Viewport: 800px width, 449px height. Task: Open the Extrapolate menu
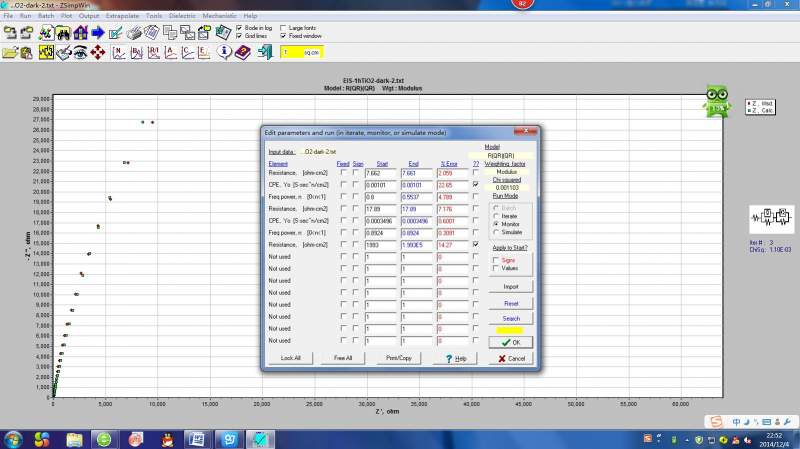(122, 16)
